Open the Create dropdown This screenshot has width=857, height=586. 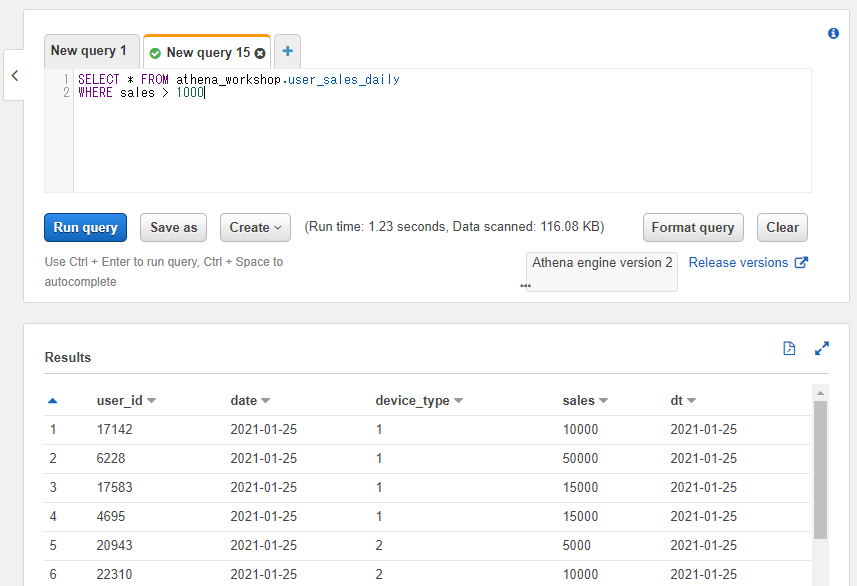[x=255, y=227]
